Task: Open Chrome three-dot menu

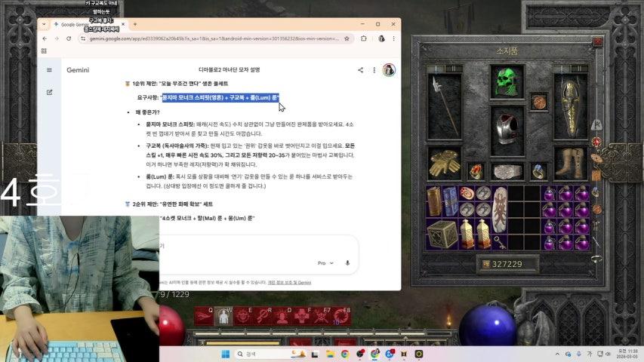Action: 393,38
